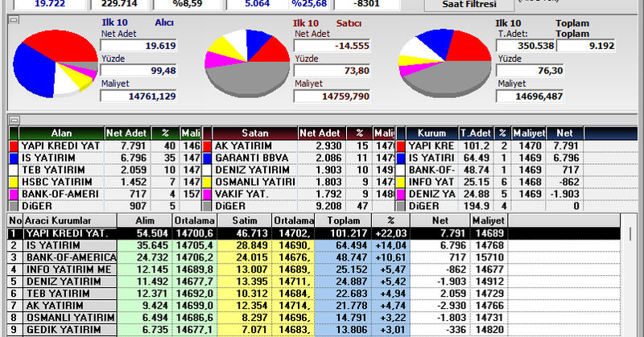Select the Satıcı Maliyet field 14759,790
The height and width of the screenshot is (337, 644).
(332, 96)
